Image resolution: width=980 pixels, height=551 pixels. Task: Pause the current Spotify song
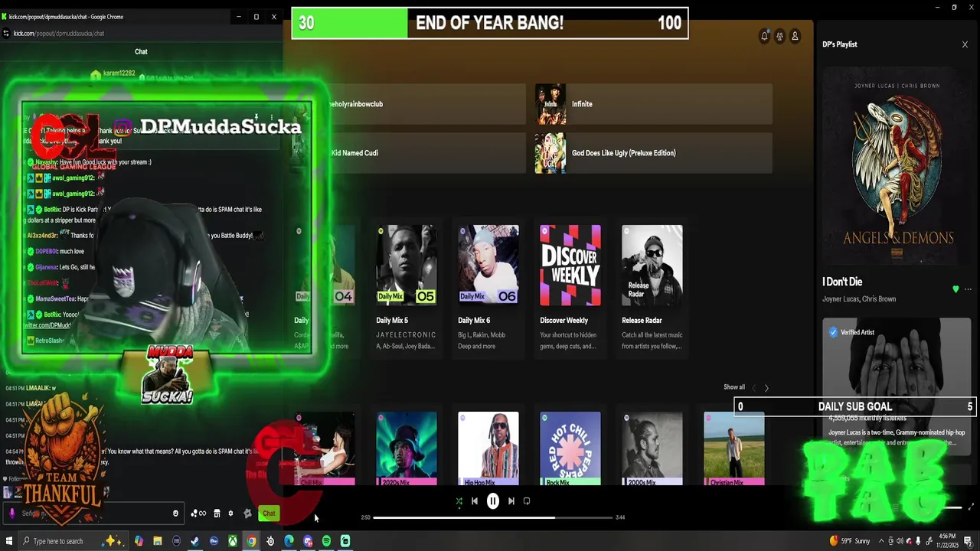pos(493,501)
